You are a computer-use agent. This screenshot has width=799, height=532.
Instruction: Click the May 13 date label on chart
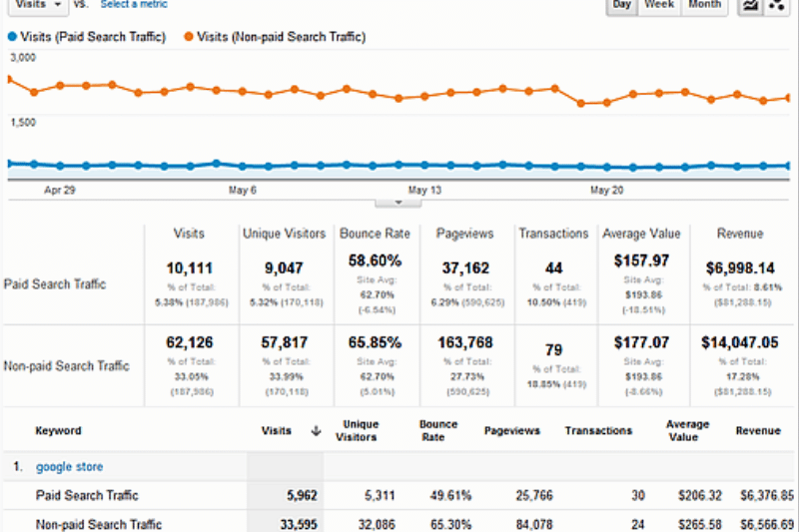424,191
